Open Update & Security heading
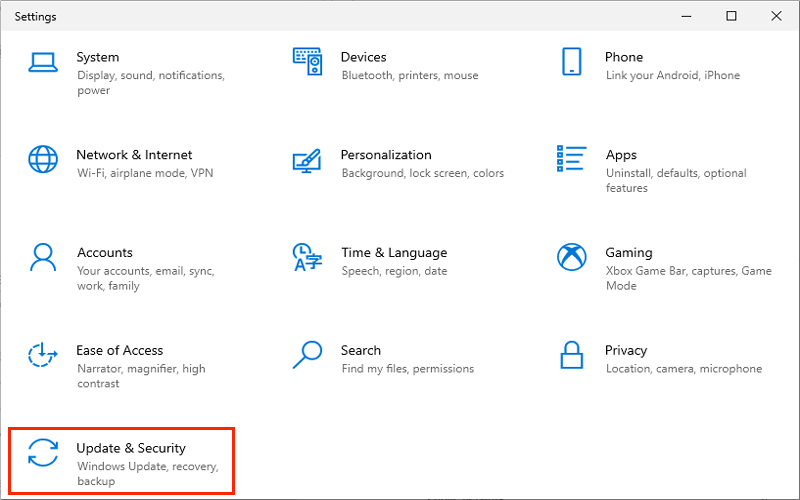The height and width of the screenshot is (500, 800). [x=131, y=448]
